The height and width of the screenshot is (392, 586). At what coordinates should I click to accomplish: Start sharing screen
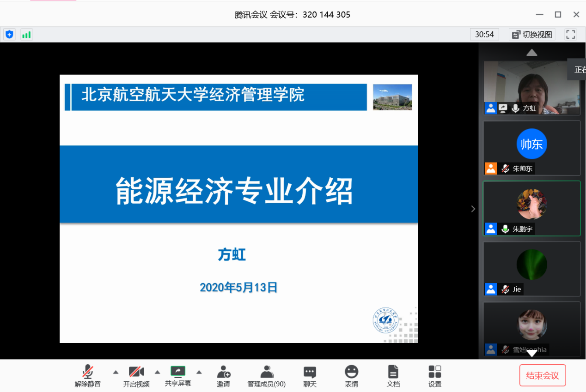coord(178,376)
